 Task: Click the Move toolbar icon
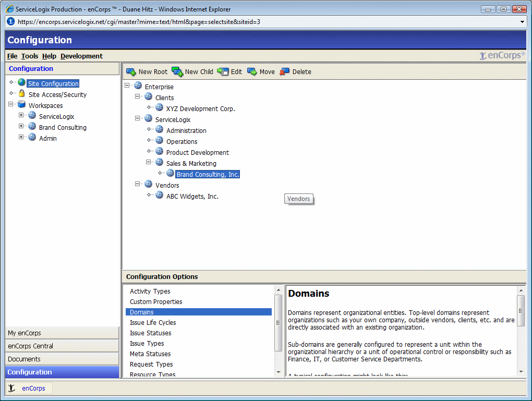coord(252,71)
